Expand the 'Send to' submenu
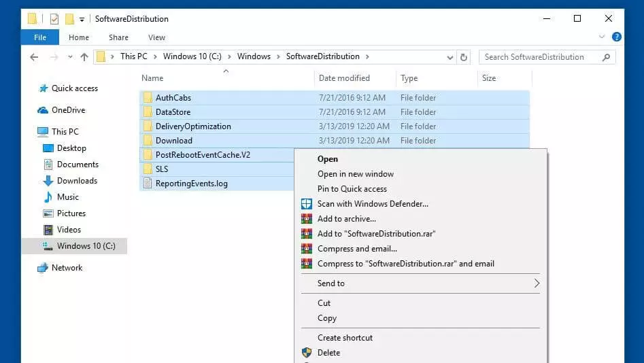The image size is (644, 363). pos(420,283)
